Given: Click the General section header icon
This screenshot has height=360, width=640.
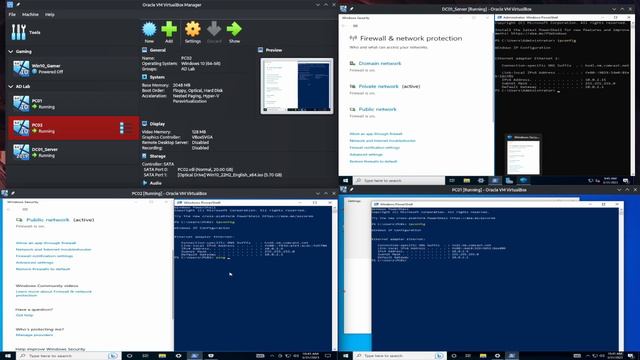Looking at the screenshot, I should 144,50.
